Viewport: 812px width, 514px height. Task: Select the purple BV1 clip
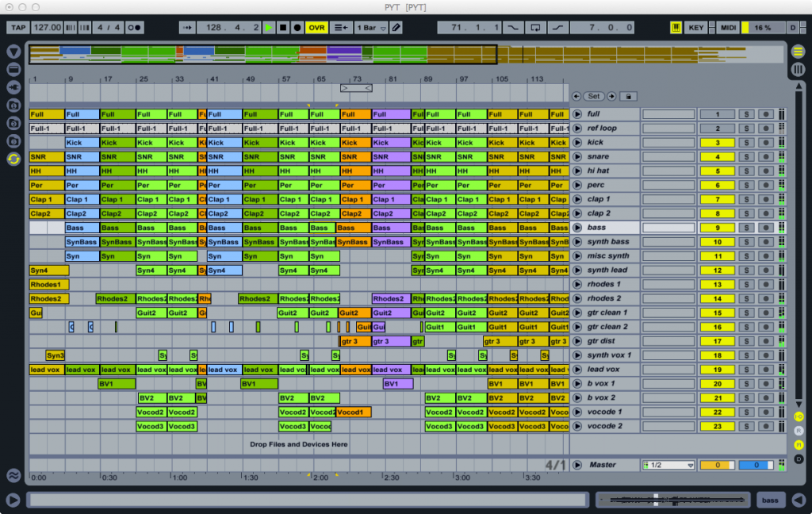pyautogui.click(x=398, y=384)
